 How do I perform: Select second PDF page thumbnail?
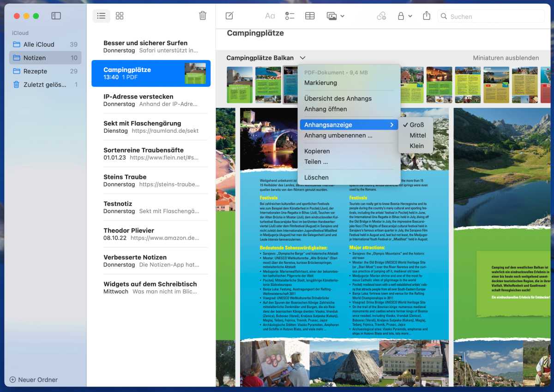(x=268, y=85)
